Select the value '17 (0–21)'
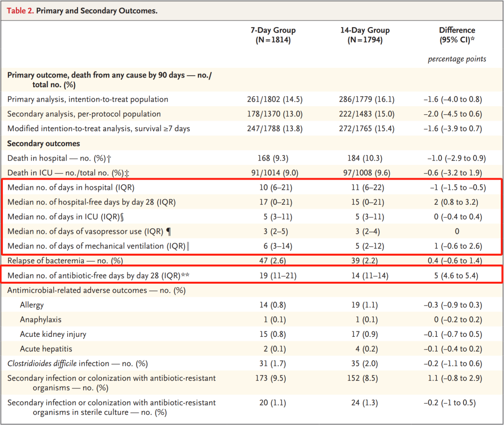The image size is (504, 425). 275,202
